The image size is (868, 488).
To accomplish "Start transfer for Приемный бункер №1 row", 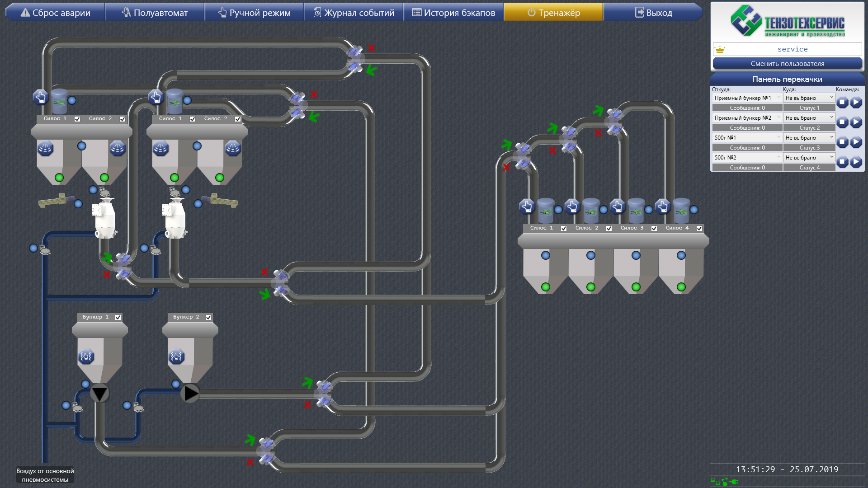I will pyautogui.click(x=856, y=103).
